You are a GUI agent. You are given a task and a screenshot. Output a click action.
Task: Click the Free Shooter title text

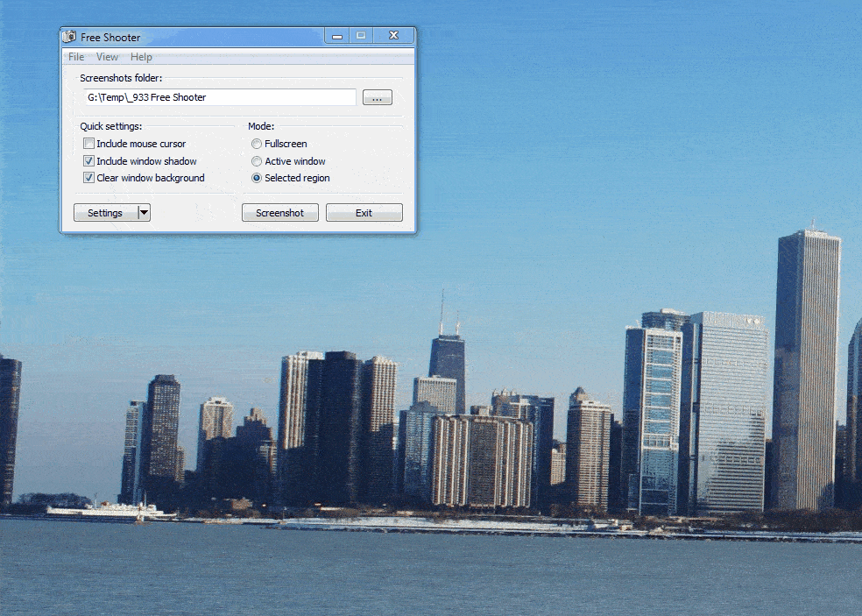point(110,38)
